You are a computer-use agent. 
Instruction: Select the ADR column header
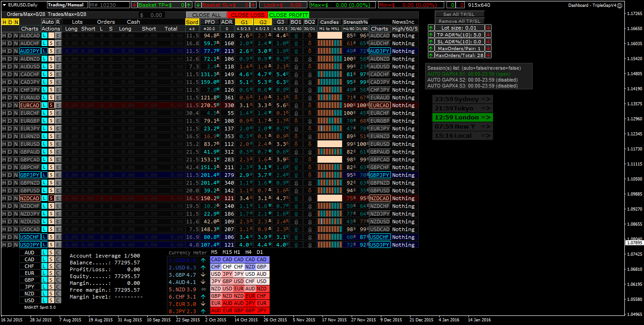point(227,22)
